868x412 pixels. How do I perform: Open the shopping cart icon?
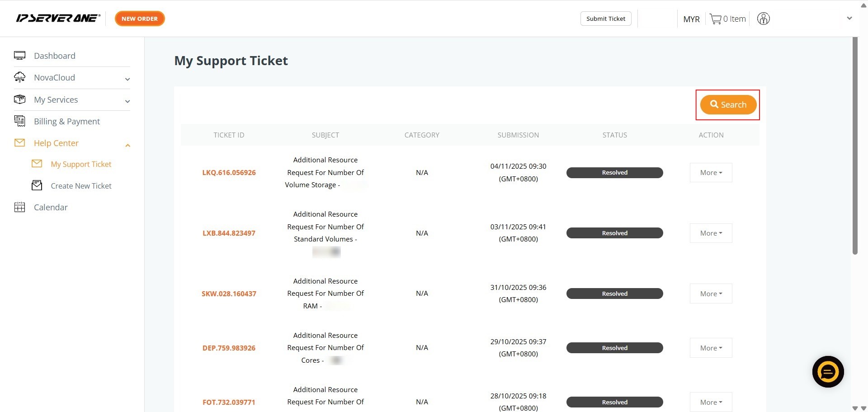coord(715,19)
